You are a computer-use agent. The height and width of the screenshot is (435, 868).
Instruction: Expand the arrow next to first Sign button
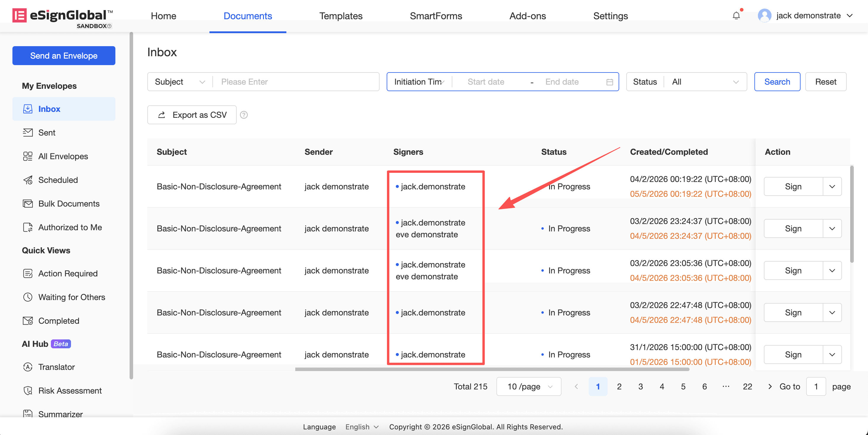point(832,186)
